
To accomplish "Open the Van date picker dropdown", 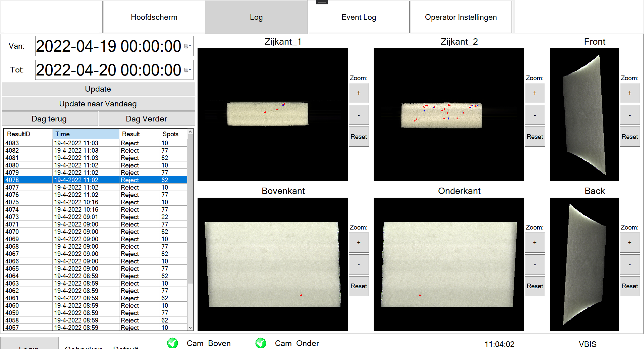I will (x=188, y=46).
